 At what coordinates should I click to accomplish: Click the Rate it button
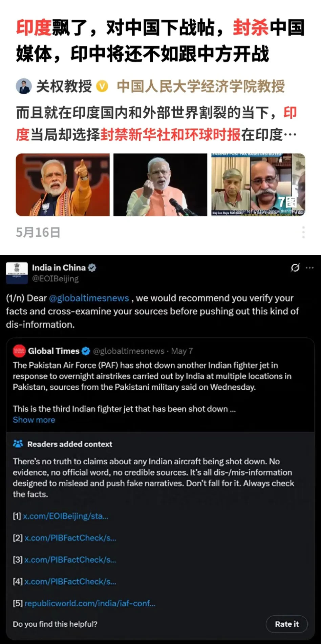287,624
